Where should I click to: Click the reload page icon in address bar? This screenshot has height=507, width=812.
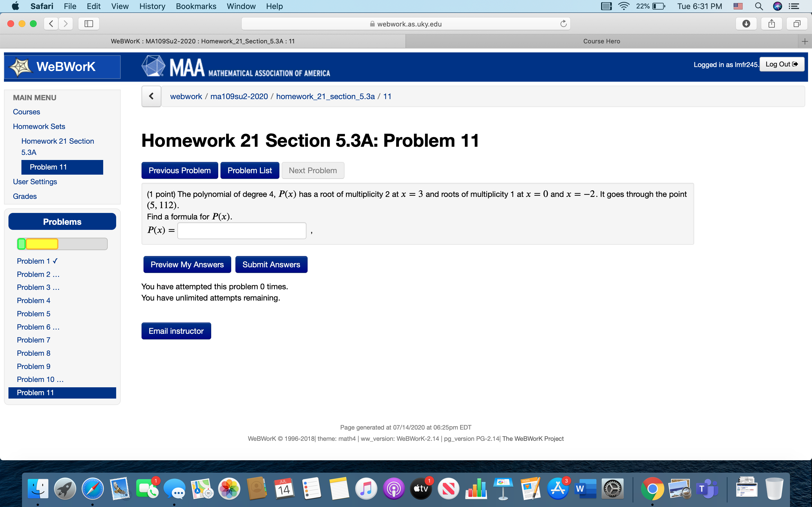[x=563, y=23]
